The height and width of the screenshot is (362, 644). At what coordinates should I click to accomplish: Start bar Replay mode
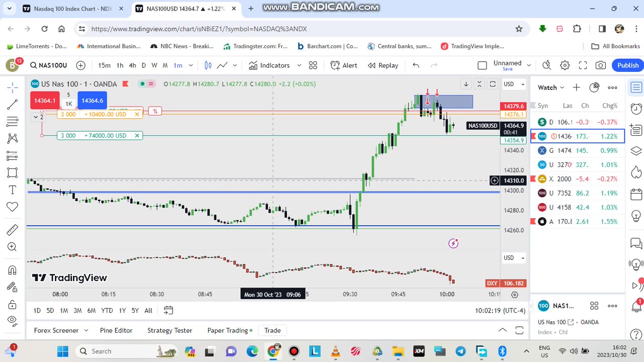(x=383, y=65)
